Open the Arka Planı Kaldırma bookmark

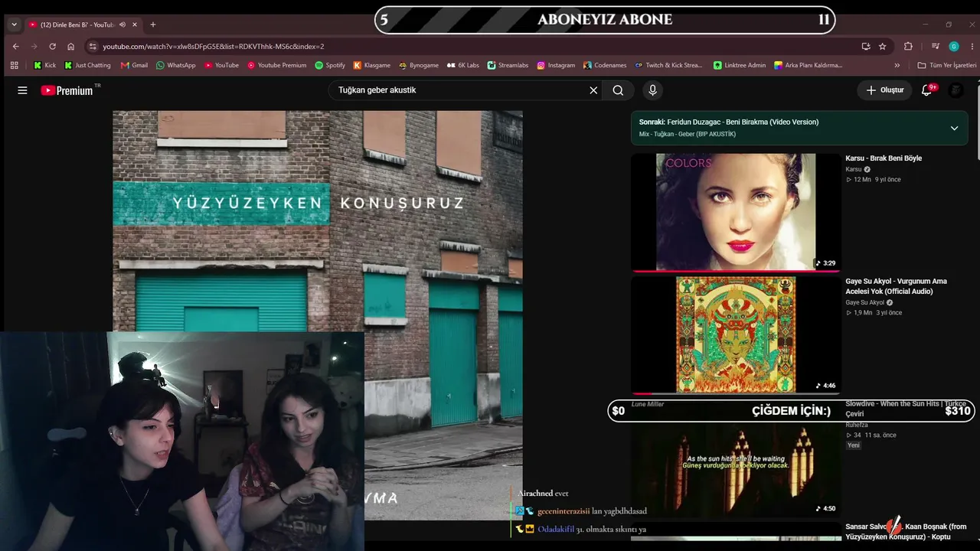pos(808,65)
